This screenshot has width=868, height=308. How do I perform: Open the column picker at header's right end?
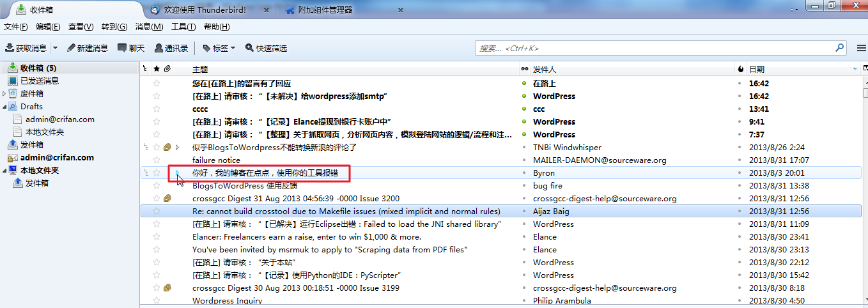[865, 69]
